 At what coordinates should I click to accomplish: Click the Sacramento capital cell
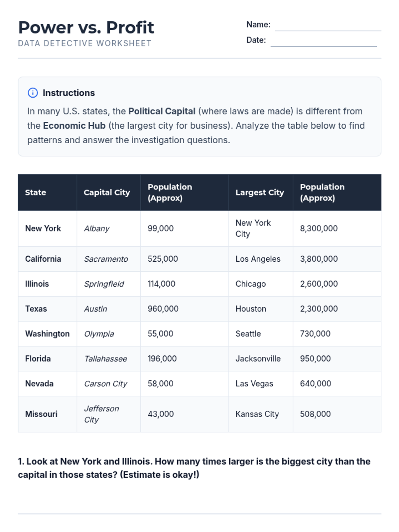pos(106,259)
